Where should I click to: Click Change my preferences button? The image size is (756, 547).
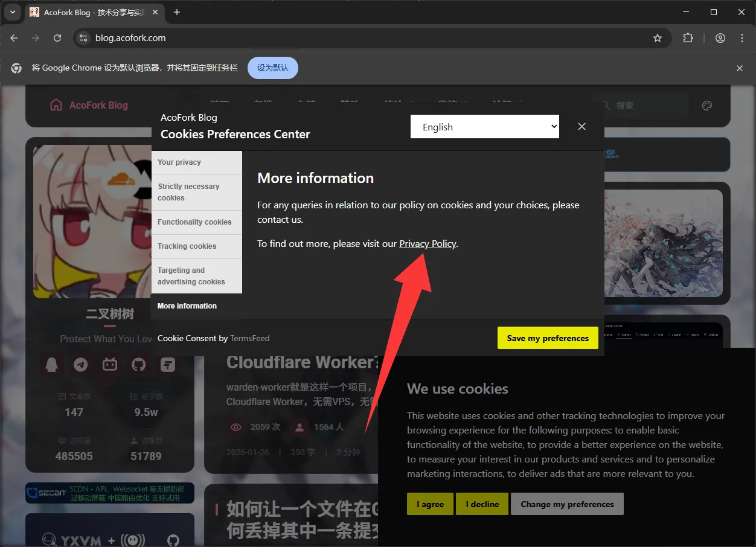pyautogui.click(x=567, y=504)
